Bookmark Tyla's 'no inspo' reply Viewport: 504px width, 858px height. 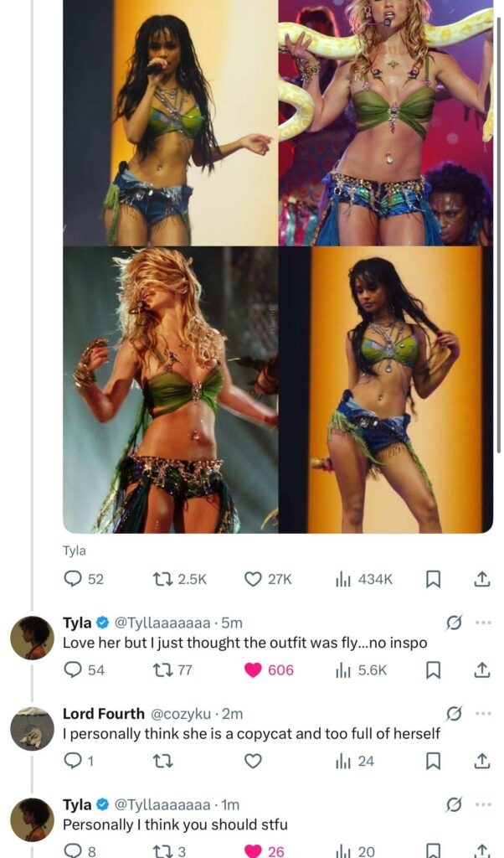coord(434,669)
